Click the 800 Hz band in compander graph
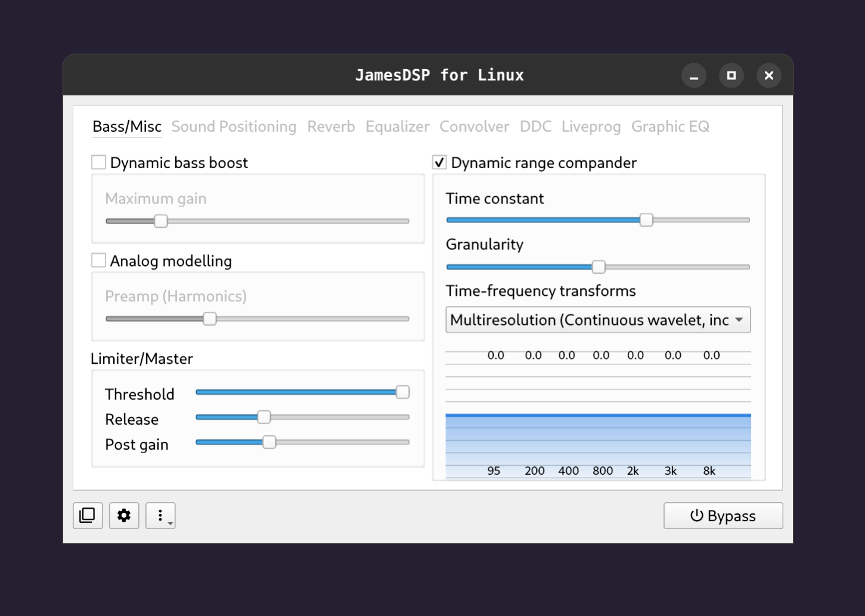Screen dimensions: 865x616 pos(603,470)
